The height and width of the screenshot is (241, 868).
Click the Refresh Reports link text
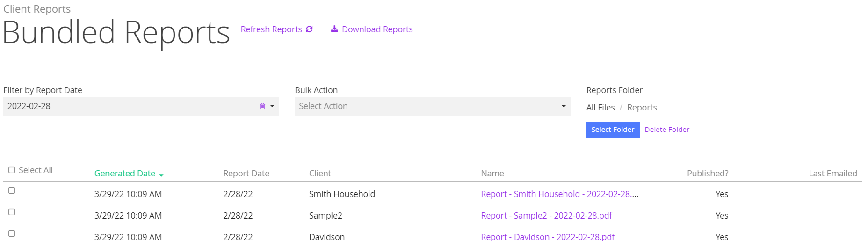[x=271, y=29]
